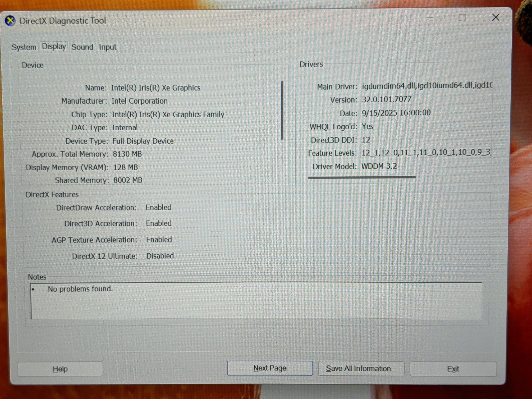The width and height of the screenshot is (532, 399).
Task: Close the DirectX Diagnostic Tool window
Action: coord(495,17)
